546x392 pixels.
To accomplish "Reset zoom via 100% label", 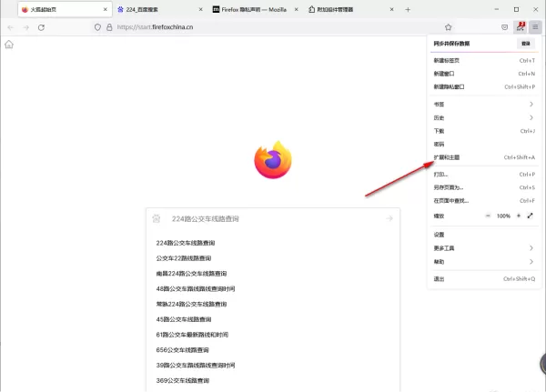I will tap(503, 216).
